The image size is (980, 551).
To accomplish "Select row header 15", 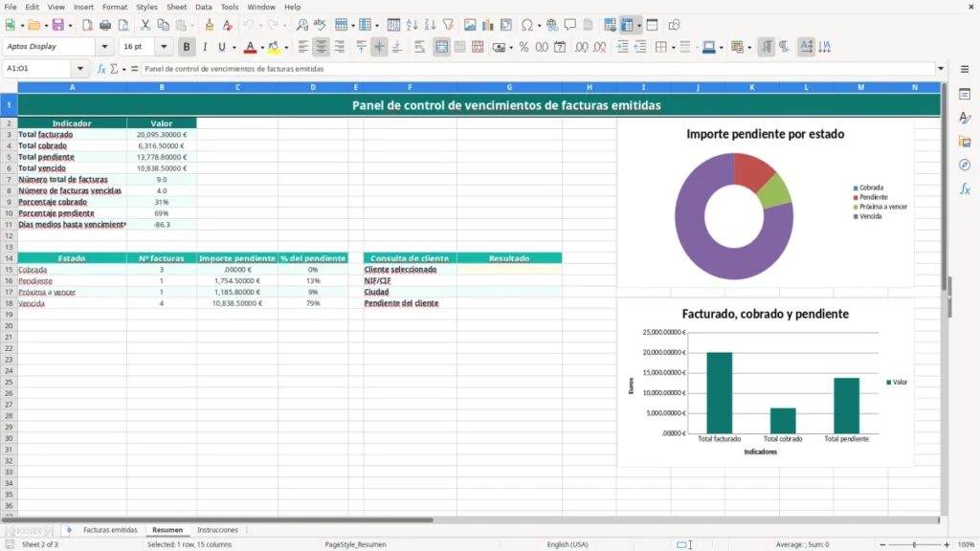I will pos(9,270).
